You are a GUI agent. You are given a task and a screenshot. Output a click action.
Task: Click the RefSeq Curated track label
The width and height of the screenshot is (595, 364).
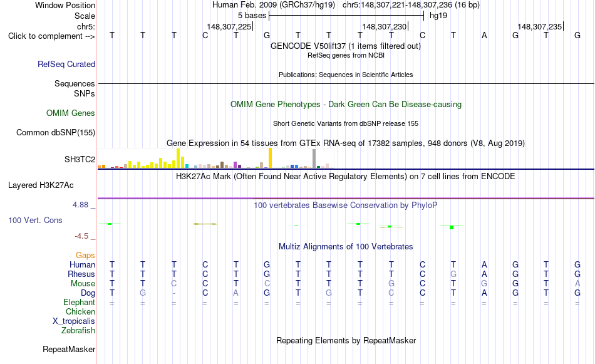click(66, 64)
